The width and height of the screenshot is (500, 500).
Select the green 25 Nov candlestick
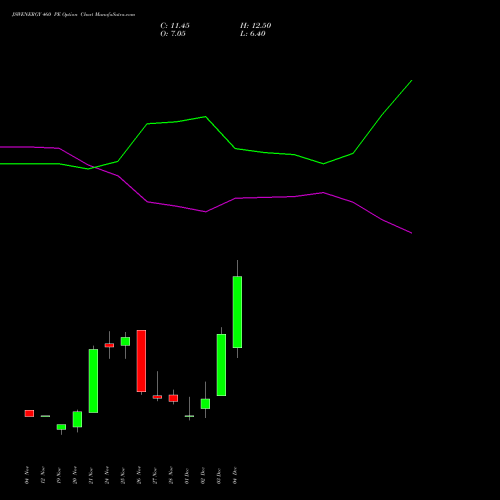[x=125, y=341]
